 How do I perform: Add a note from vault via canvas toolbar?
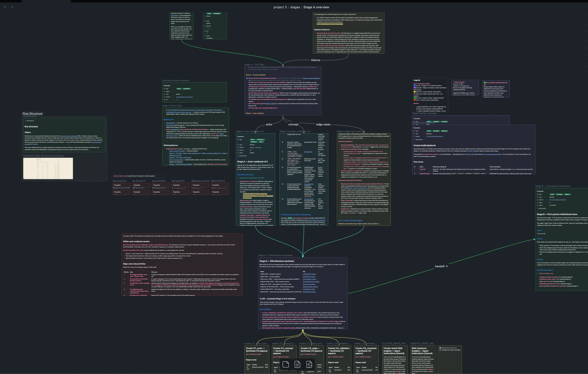point(297,364)
